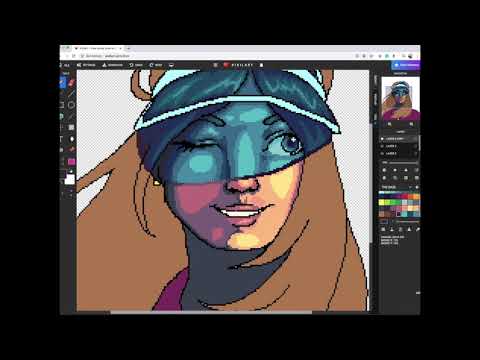This screenshot has width=480, height=360.
Task: Click the vertical scrollbar right of canvas
Action: (x=371, y=182)
